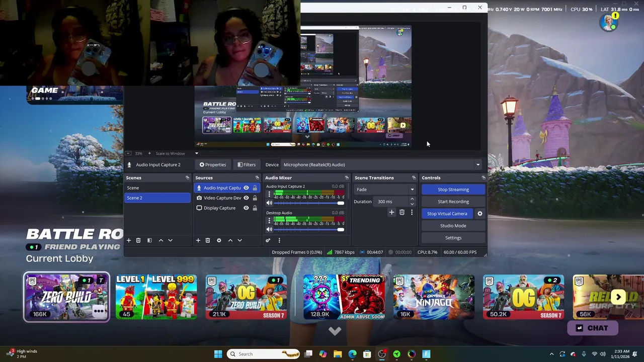Zoom in preview with plus icon
Image resolution: width=644 pixels, height=362 pixels.
pos(149,153)
